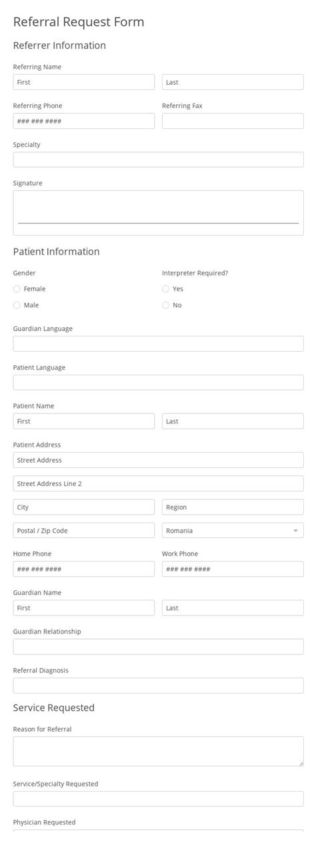
Task: Focus the Referring Phone field
Action: [84, 121]
